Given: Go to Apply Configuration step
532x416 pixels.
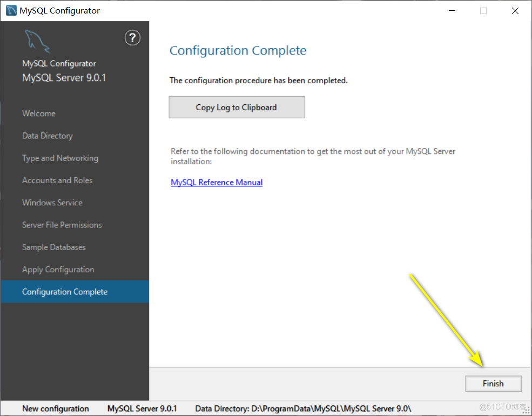Looking at the screenshot, I should pos(58,270).
